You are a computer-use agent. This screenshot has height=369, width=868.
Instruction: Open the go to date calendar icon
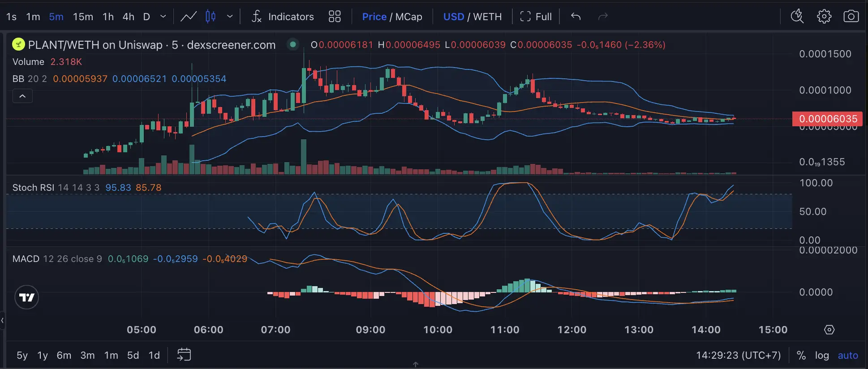point(184,355)
